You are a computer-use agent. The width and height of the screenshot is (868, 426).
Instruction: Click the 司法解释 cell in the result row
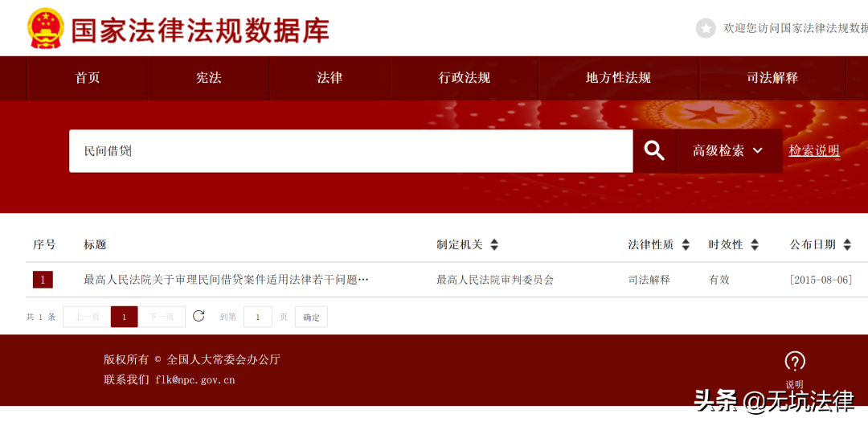pos(649,280)
